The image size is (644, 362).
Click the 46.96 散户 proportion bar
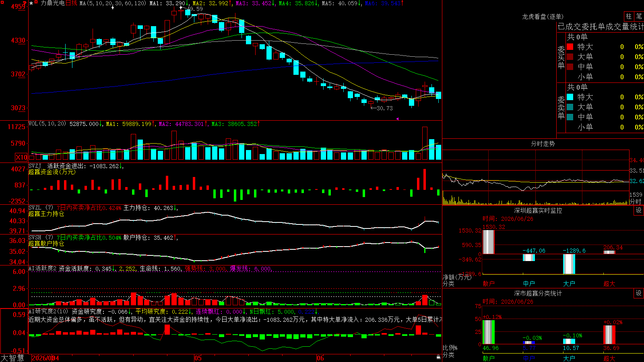488,332
